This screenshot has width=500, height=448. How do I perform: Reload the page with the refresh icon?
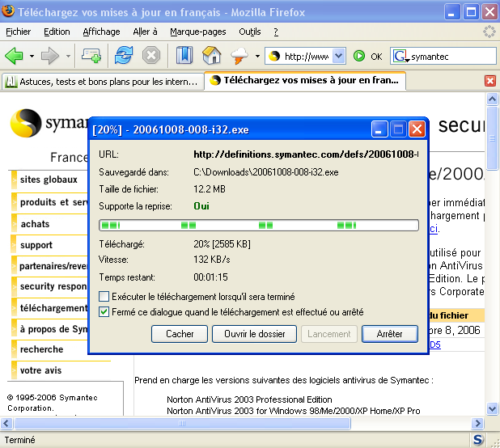124,56
